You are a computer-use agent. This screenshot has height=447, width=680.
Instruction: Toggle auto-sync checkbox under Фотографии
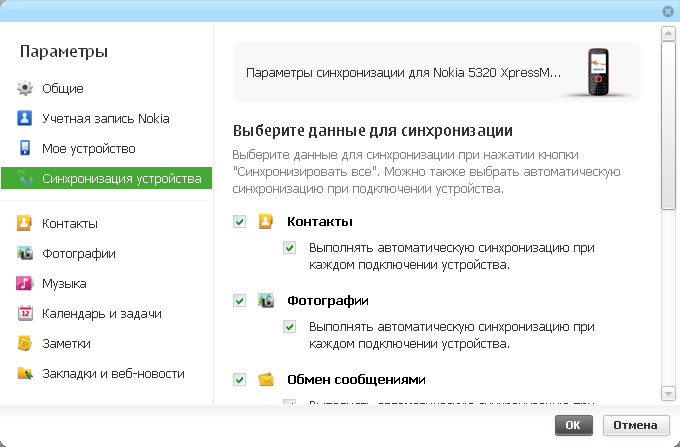[x=290, y=326]
